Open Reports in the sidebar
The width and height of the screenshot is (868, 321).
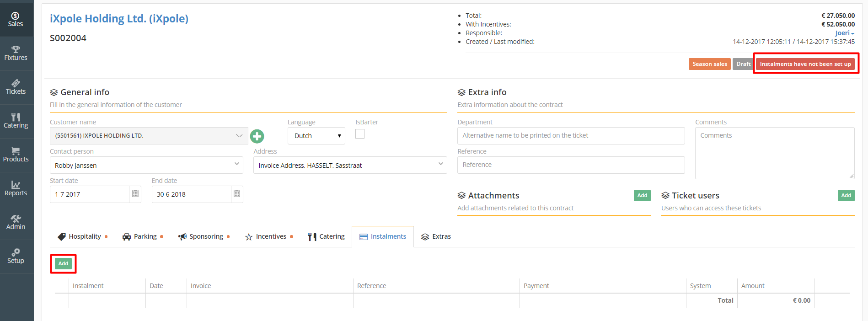(x=16, y=189)
